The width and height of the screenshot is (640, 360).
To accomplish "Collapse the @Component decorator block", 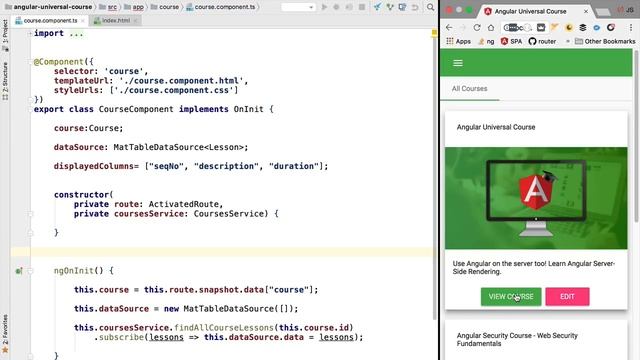I will [x=30, y=62].
